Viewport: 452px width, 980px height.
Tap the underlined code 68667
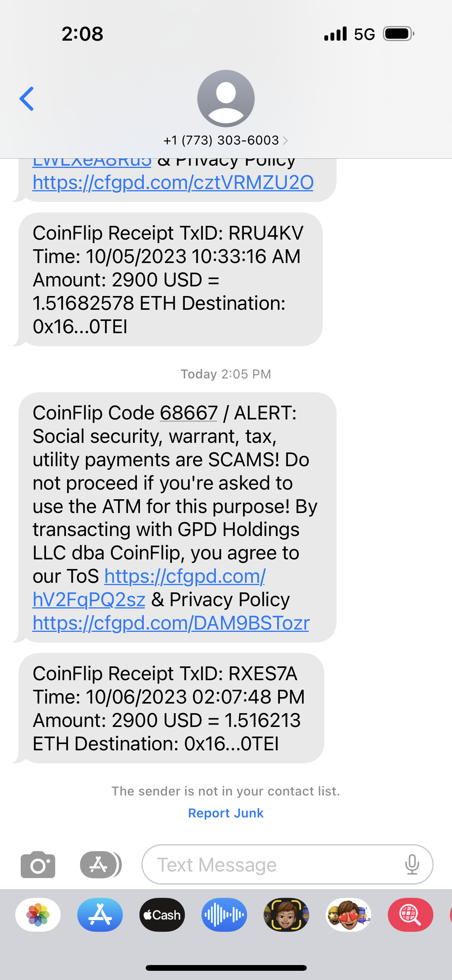pos(189,413)
